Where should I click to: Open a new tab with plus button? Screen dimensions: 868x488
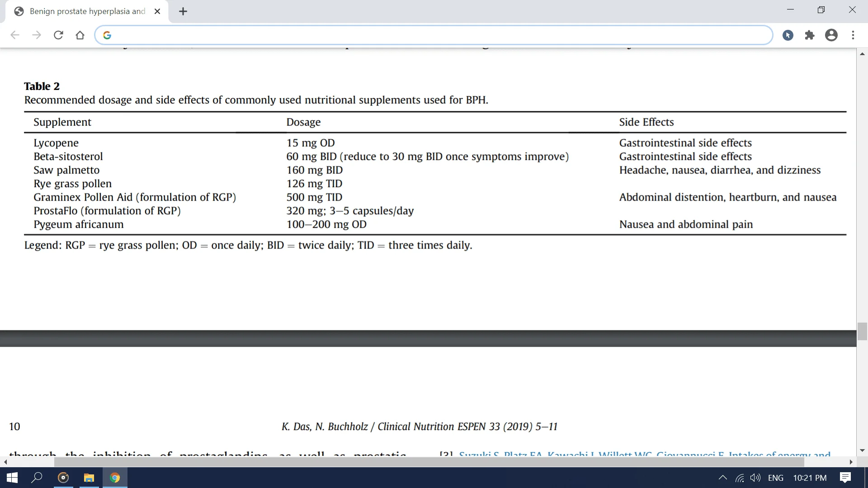coord(183,12)
